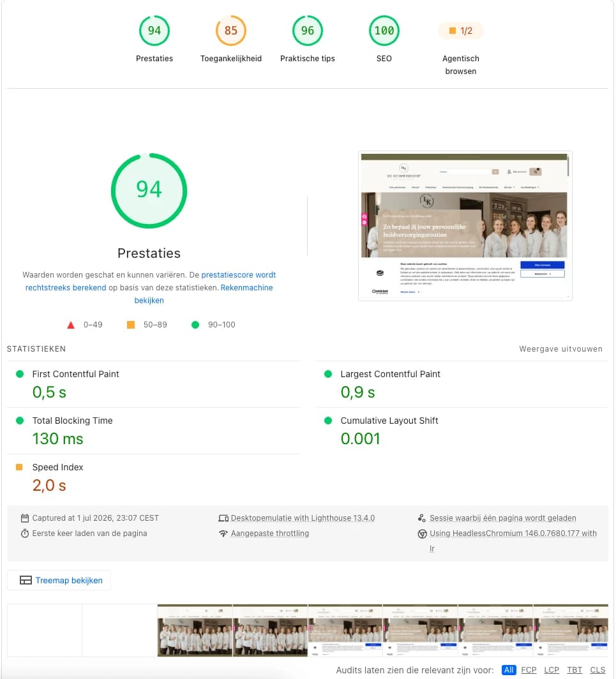This screenshot has width=616, height=679.
Task: Click the fifth filmstrip frame
Action: point(345,630)
